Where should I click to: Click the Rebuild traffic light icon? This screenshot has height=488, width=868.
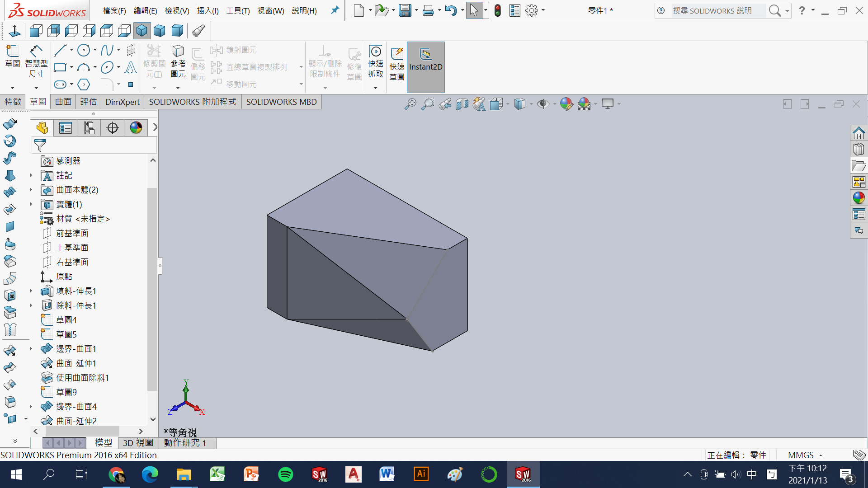(x=498, y=10)
